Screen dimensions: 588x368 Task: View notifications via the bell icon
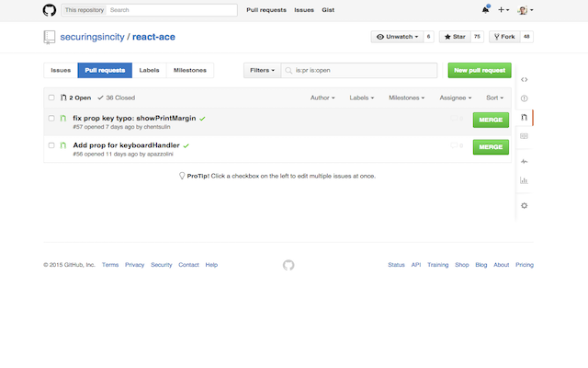(486, 10)
